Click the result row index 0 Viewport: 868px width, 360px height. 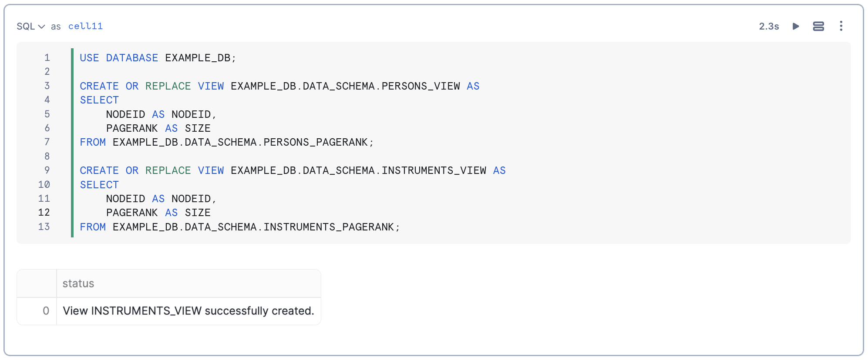[46, 311]
